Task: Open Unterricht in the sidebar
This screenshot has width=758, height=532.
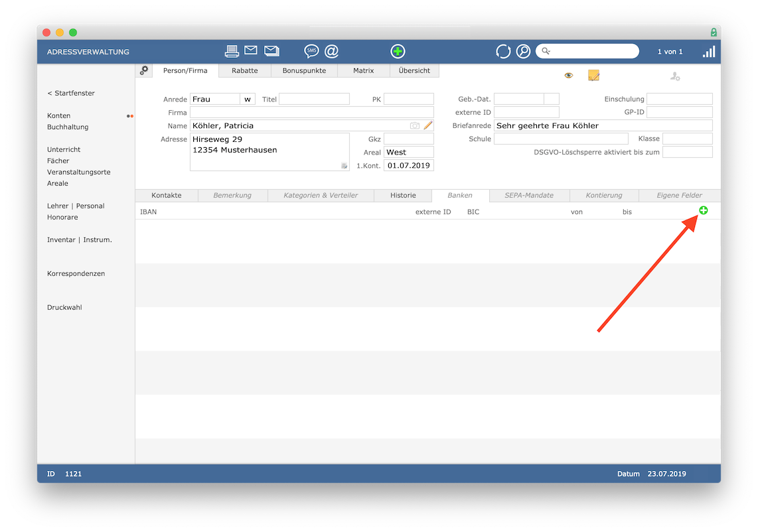Action: [x=64, y=150]
